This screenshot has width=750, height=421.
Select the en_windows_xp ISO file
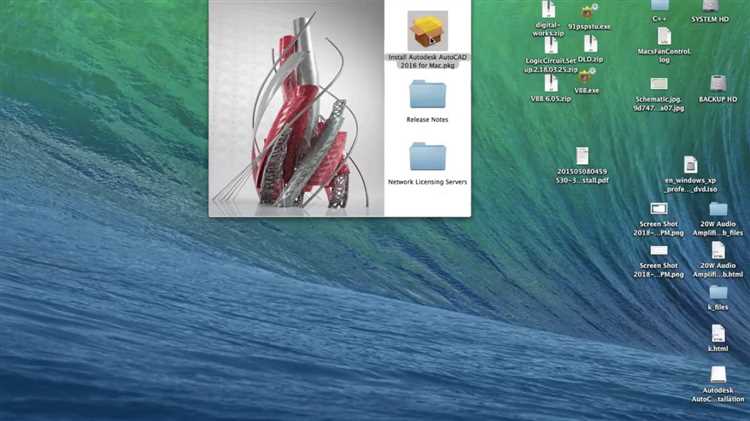[x=690, y=165]
